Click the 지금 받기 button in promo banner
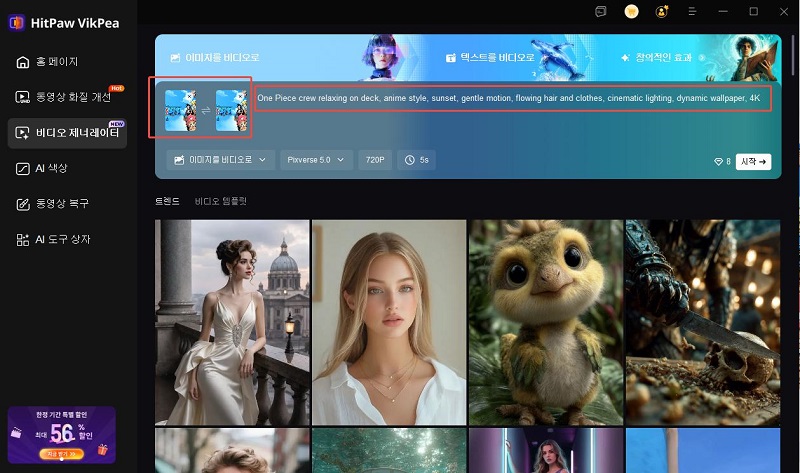This screenshot has height=473, width=800. click(62, 454)
